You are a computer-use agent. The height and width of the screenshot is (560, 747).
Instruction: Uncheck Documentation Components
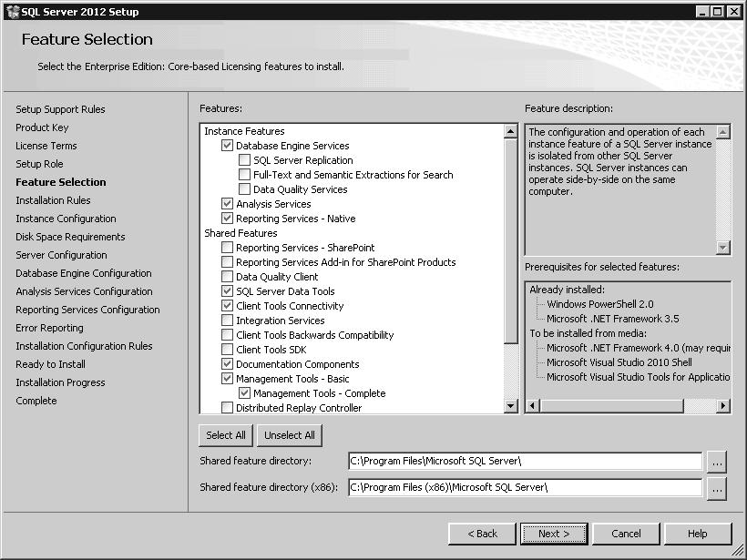coord(227,364)
